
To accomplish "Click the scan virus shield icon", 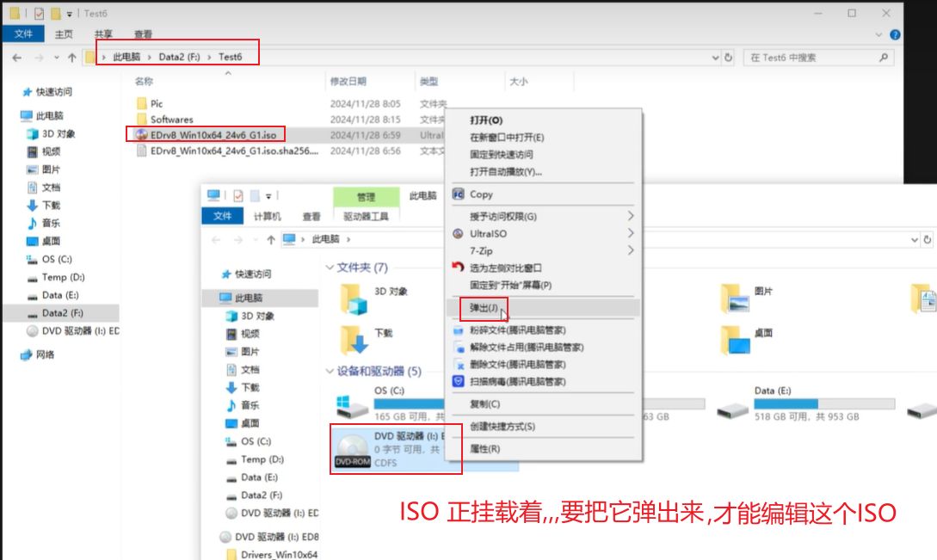I will pos(459,382).
